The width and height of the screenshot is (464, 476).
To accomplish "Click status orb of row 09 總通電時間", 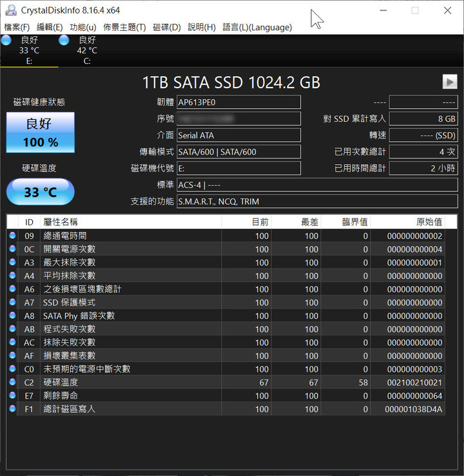I will pyautogui.click(x=12, y=235).
